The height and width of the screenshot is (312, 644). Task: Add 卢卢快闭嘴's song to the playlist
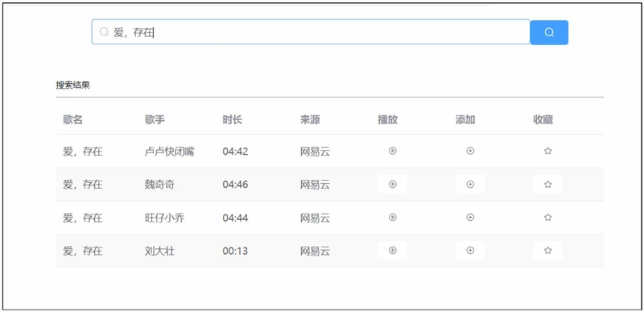(x=470, y=151)
